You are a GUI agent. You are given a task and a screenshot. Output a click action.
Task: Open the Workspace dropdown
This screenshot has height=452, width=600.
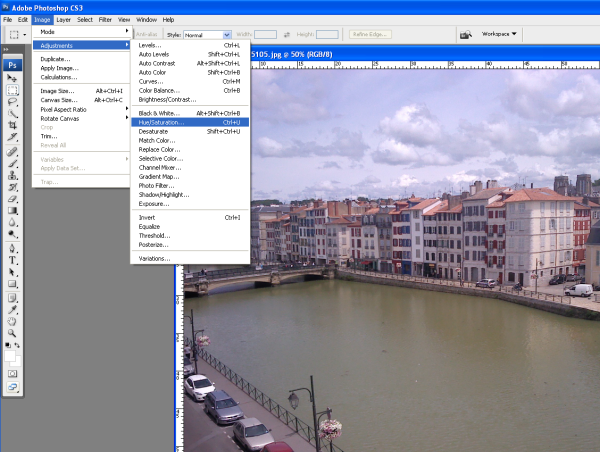pos(500,34)
